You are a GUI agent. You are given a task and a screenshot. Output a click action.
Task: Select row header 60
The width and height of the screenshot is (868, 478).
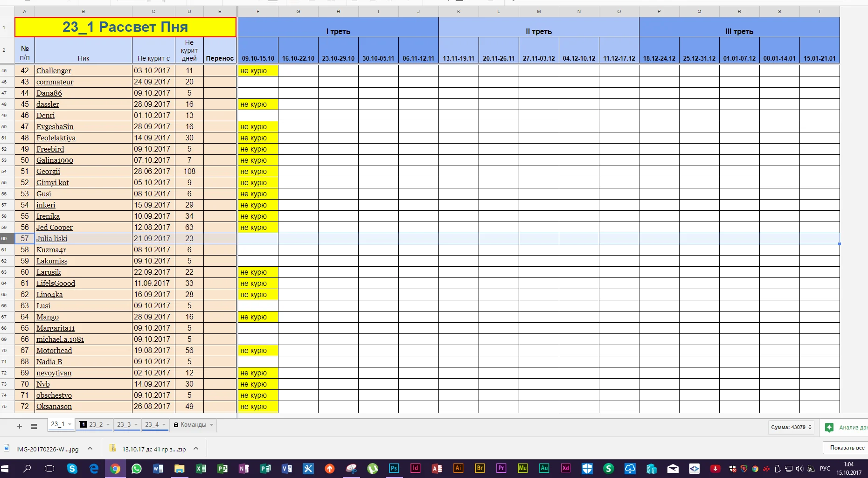(7, 239)
